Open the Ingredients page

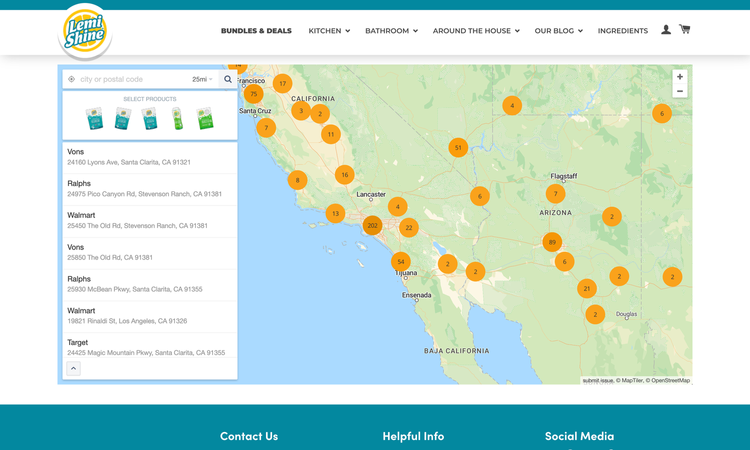click(x=623, y=31)
